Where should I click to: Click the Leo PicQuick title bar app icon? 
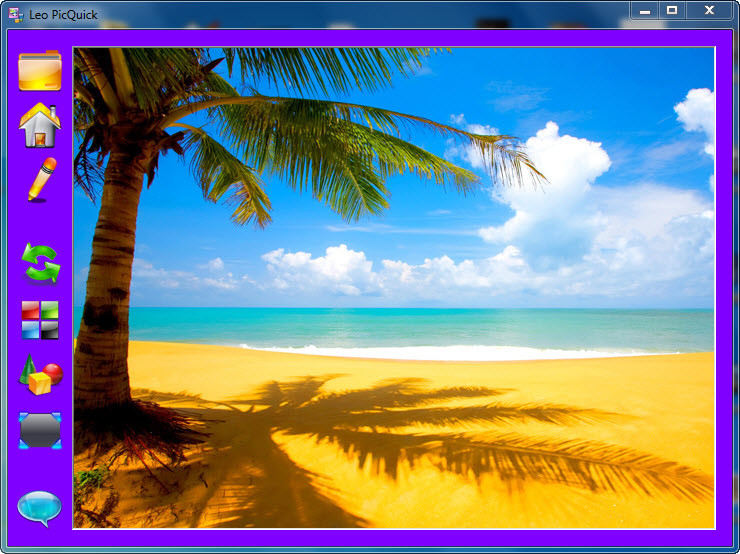pos(16,15)
